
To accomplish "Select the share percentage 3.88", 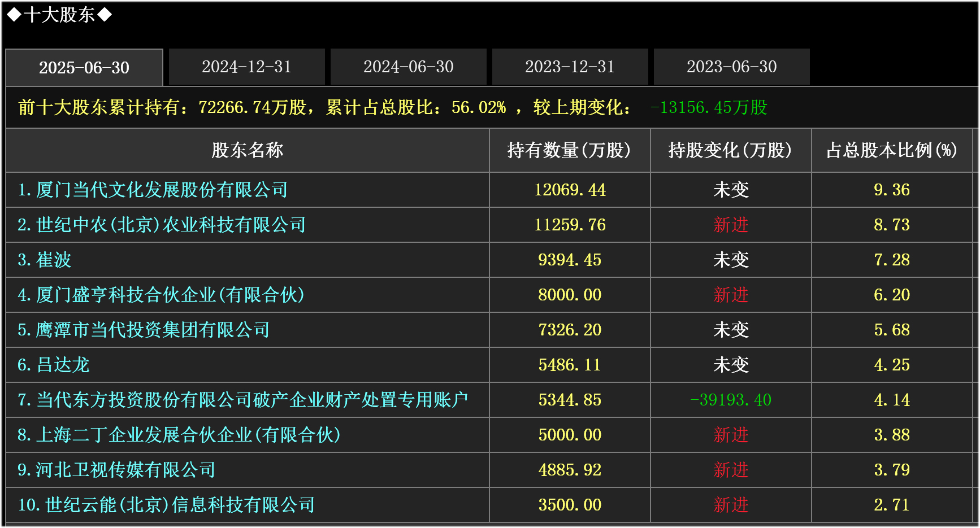I will coord(892,435).
